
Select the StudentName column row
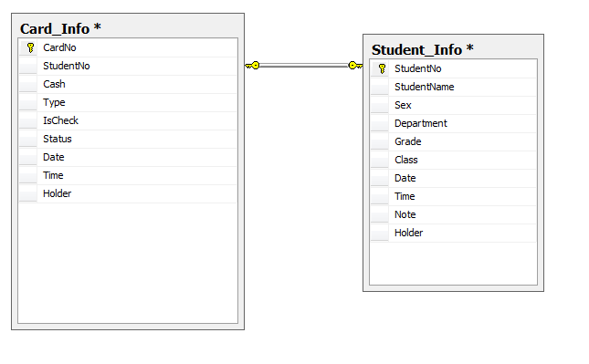pyautogui.click(x=454, y=87)
